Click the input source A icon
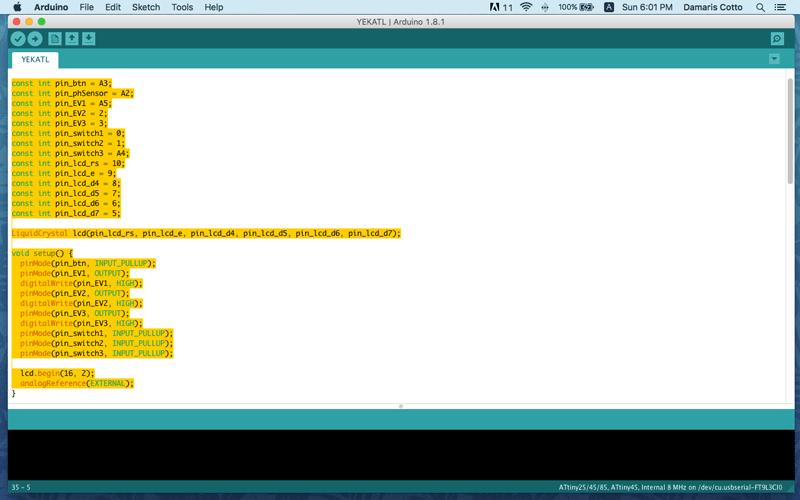This screenshot has height=500, width=800. (609, 7)
